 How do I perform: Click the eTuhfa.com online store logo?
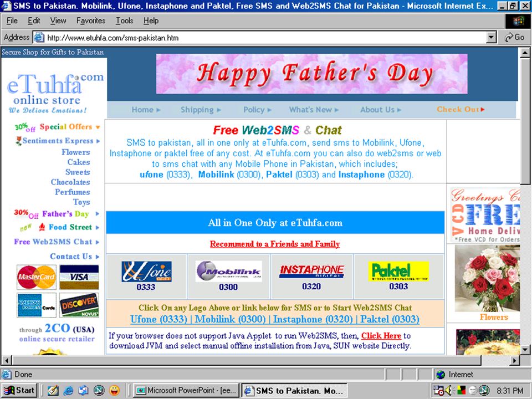coord(54,93)
